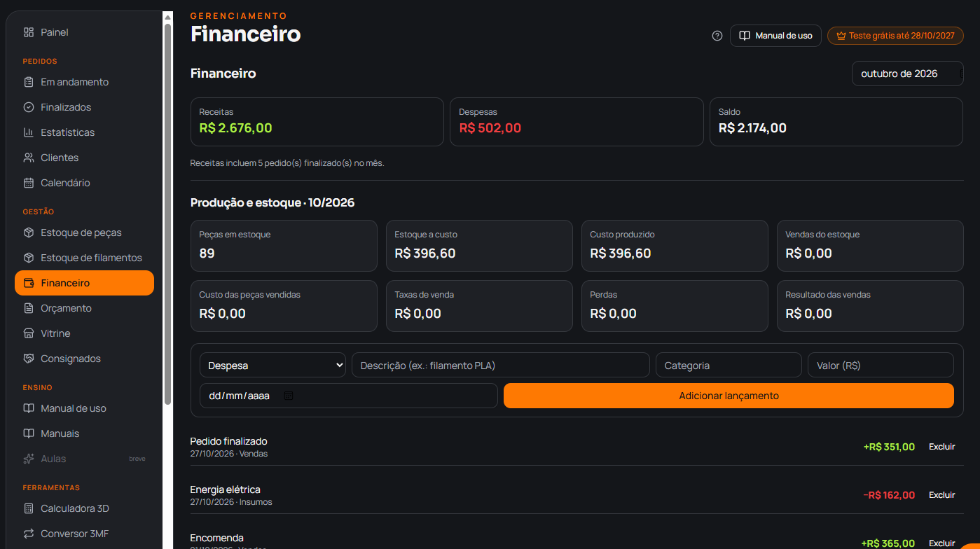Open Calculadora 3D tool
980x549 pixels.
(x=84, y=508)
